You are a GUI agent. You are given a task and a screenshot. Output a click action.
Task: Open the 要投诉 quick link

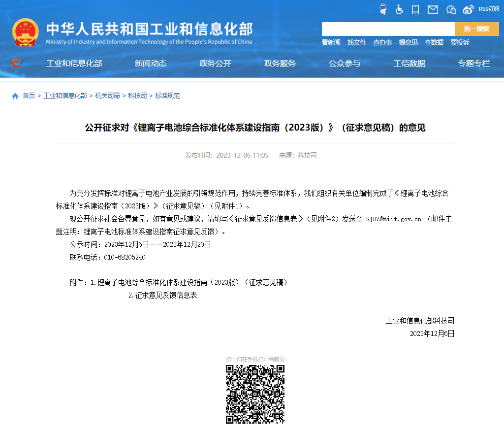point(459,42)
